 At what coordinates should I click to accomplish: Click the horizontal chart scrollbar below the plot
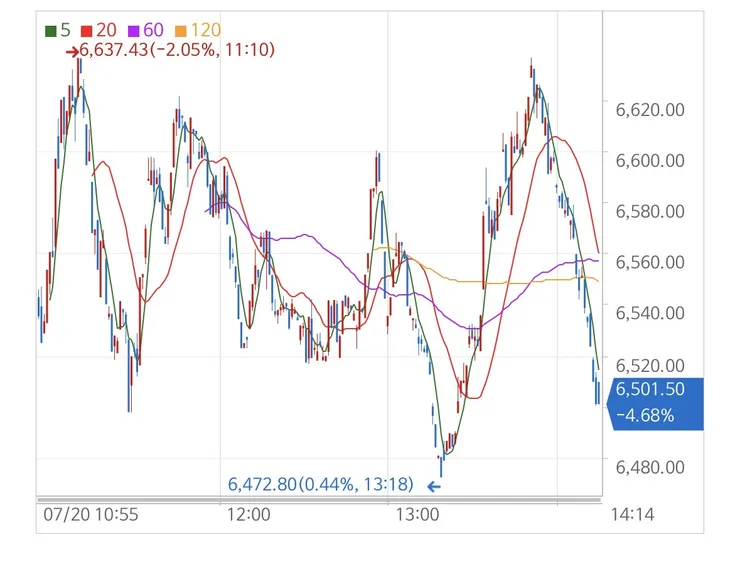coord(320,500)
